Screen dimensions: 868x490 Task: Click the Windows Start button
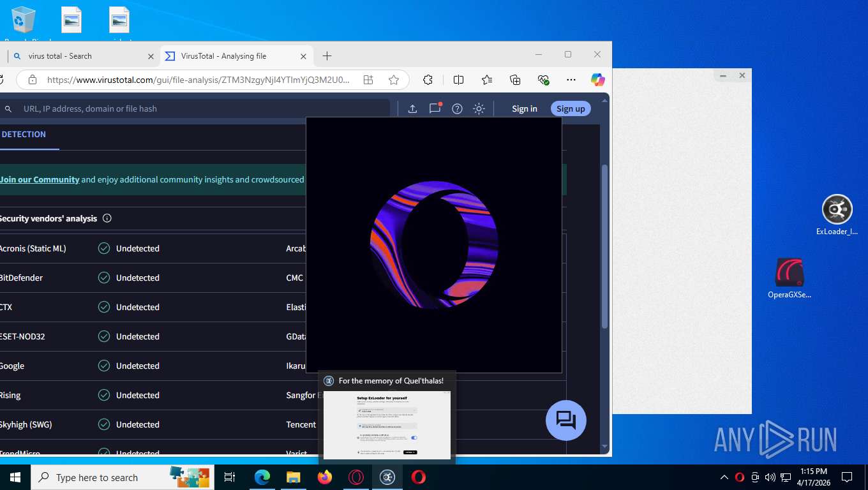tap(15, 477)
